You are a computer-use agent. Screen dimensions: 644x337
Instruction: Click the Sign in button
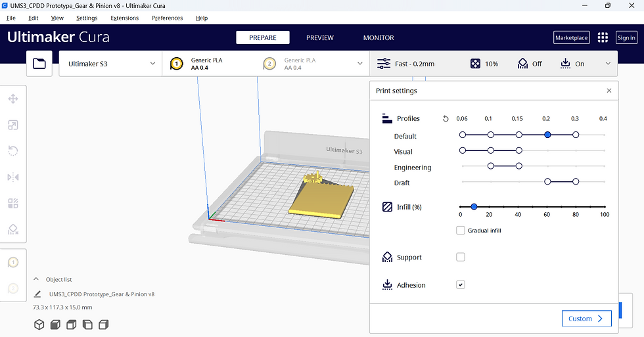[626, 37]
